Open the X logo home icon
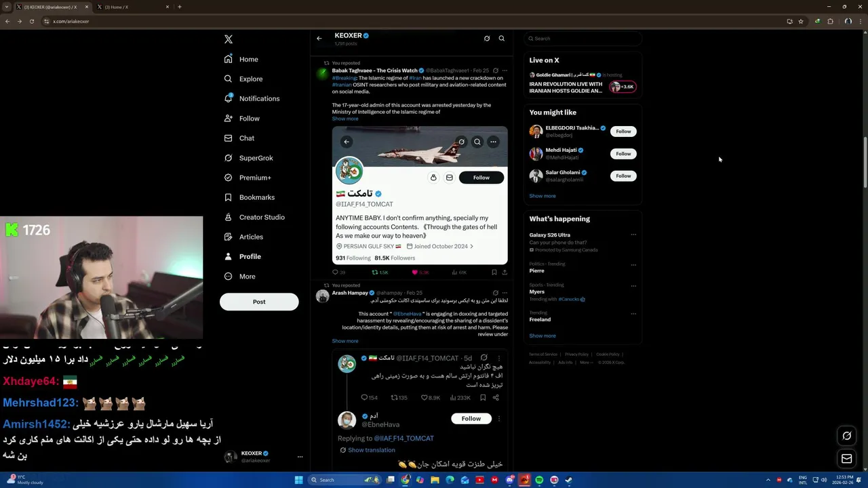This screenshot has height=488, width=868. (229, 39)
